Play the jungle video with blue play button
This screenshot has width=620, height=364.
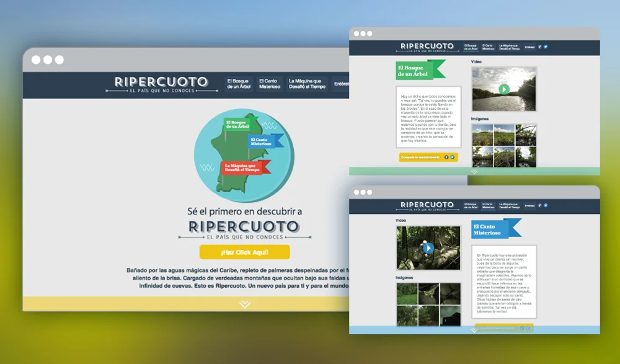pyautogui.click(x=428, y=248)
